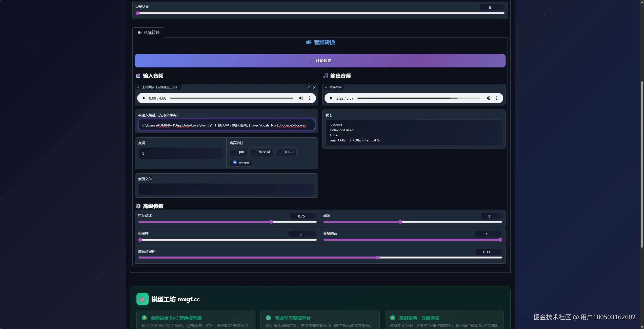The image size is (644, 329).
Task: Play the converted output audio
Action: tap(331, 98)
